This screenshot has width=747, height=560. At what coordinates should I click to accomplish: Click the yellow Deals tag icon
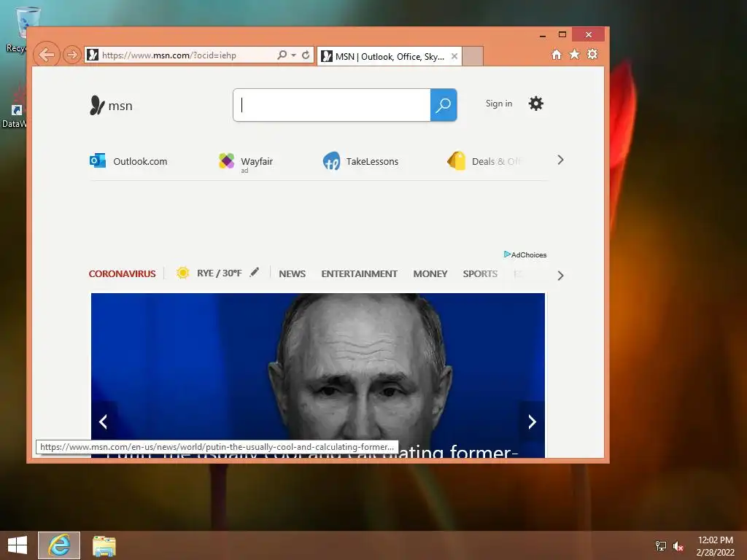click(457, 160)
